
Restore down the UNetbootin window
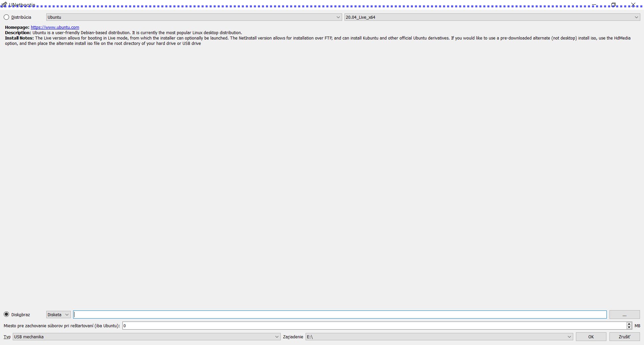point(613,5)
